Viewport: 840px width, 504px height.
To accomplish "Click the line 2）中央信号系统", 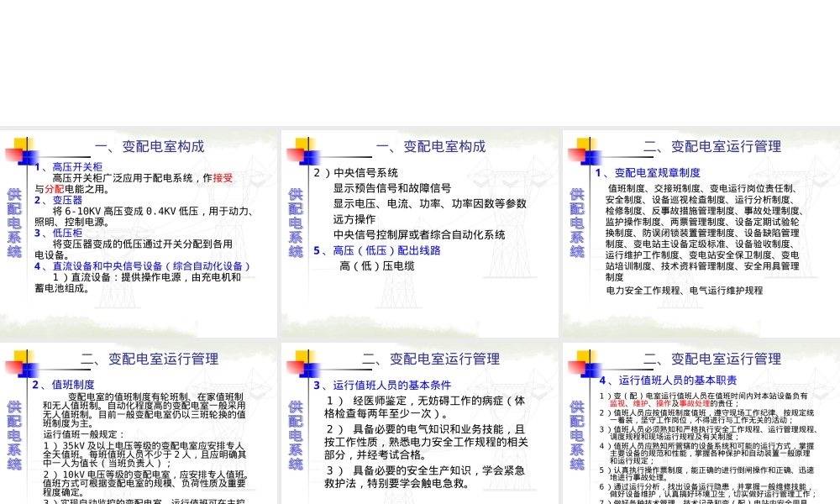I will (355, 173).
